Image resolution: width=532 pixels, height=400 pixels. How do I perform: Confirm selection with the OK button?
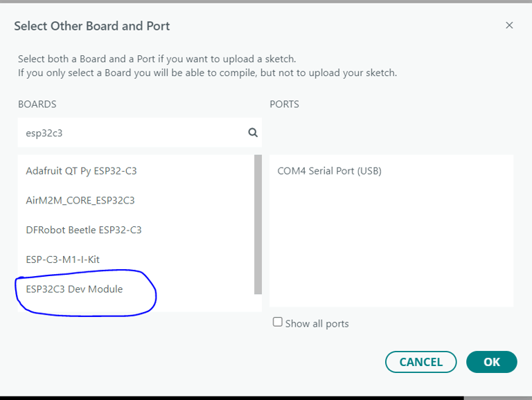pyautogui.click(x=491, y=362)
